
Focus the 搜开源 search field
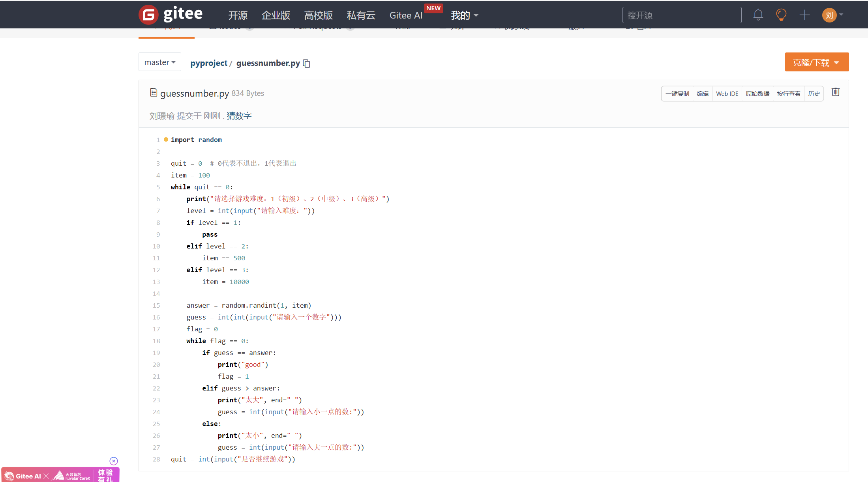click(682, 15)
